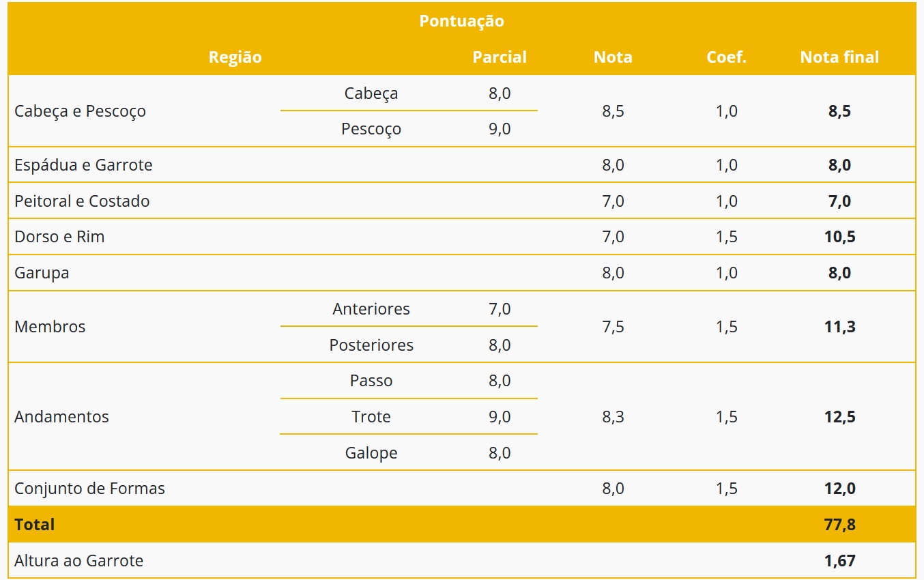The height and width of the screenshot is (580, 924).
Task: Click the Coef. column header
Action: pos(727,57)
